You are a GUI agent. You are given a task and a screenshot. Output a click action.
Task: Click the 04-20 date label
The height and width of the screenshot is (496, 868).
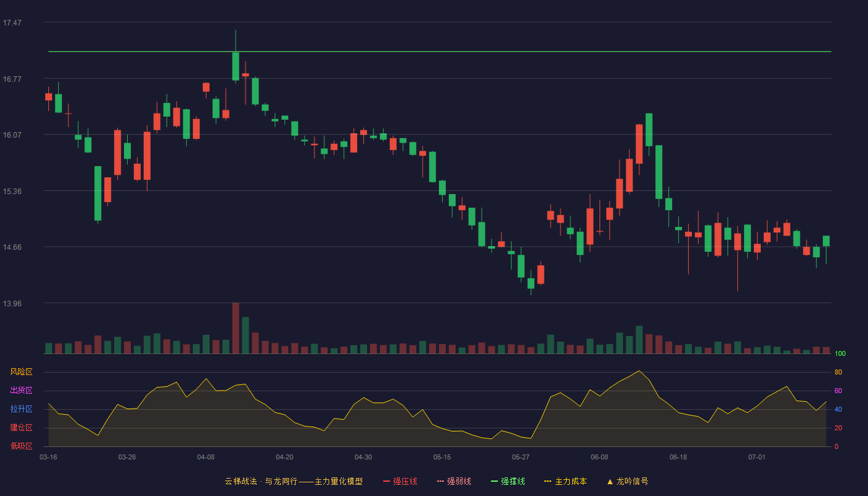tap(285, 457)
